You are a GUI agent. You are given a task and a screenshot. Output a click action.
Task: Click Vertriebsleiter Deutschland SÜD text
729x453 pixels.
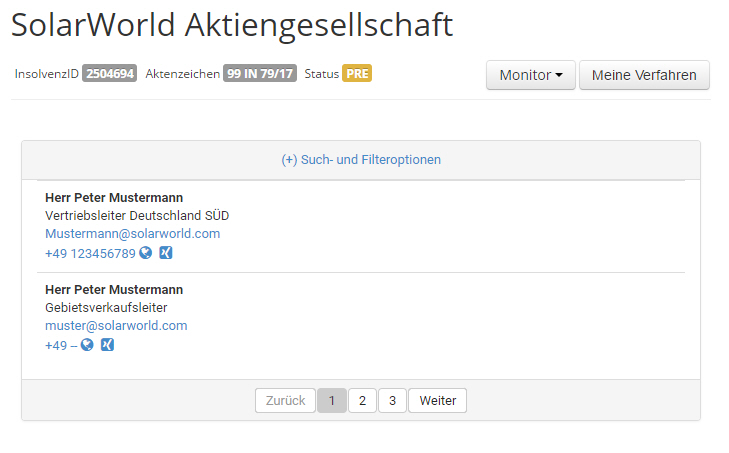[x=137, y=216]
